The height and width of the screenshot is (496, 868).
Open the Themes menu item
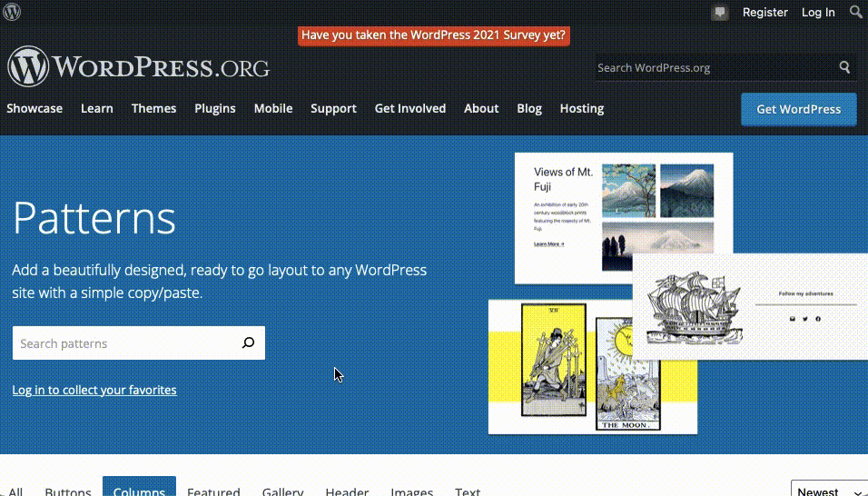point(153,108)
